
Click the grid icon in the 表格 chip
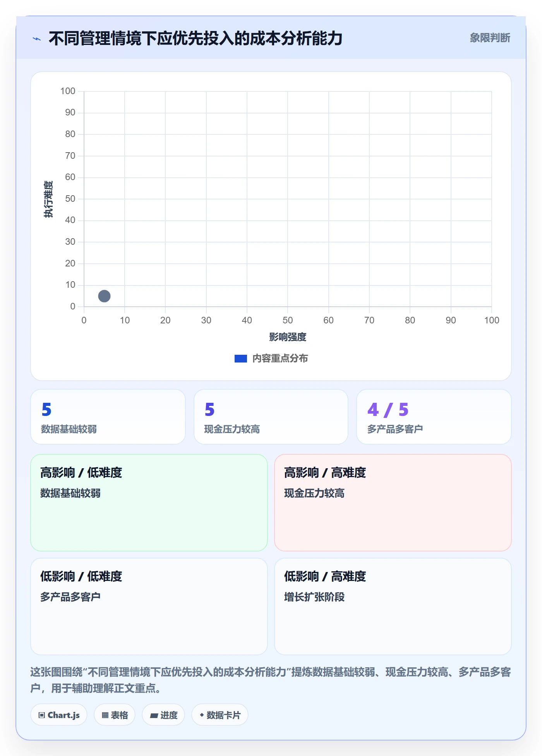(x=105, y=715)
